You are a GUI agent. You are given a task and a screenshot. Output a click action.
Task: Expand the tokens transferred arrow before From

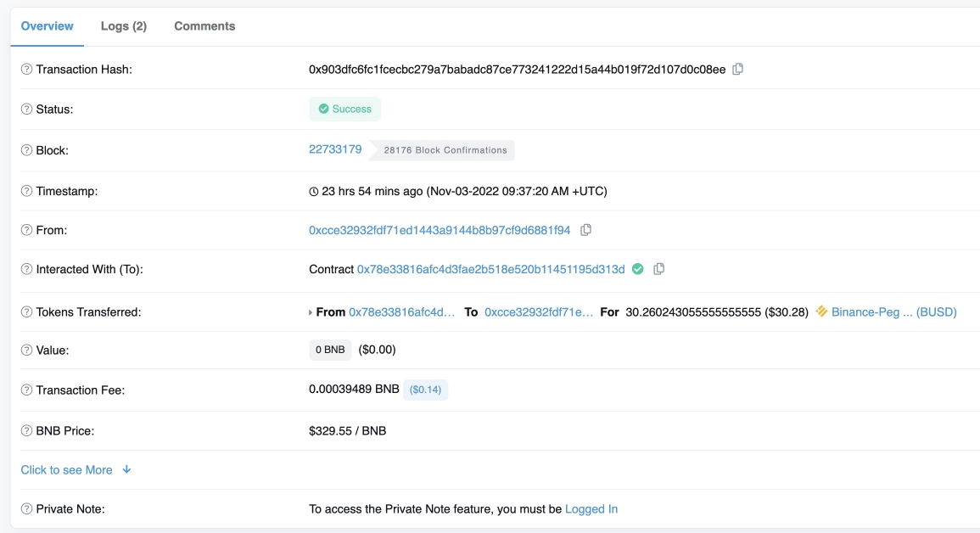pos(311,312)
